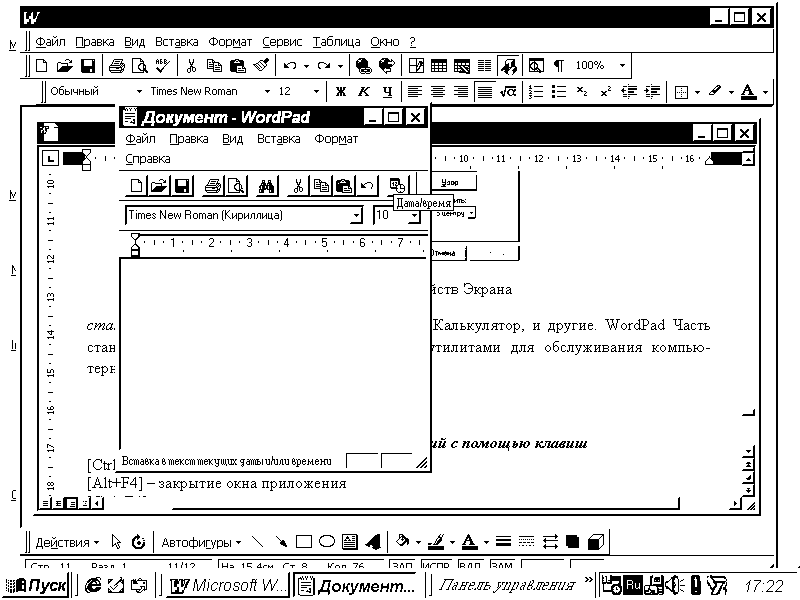
Task: Open Файл menu in Word
Action: tap(50, 42)
